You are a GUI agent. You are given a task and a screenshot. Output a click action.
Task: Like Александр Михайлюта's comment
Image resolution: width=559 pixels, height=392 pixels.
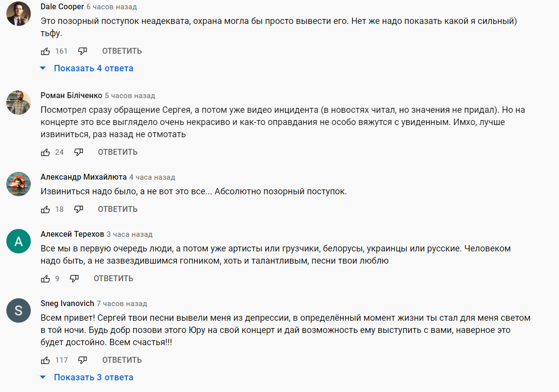tap(45, 209)
